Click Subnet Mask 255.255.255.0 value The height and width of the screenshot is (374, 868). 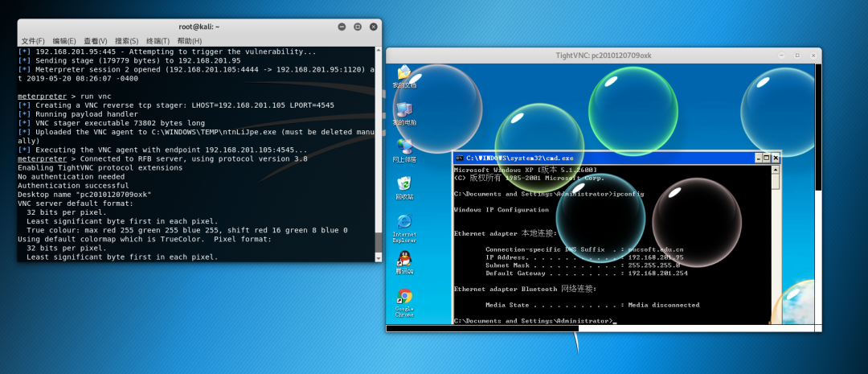pyautogui.click(x=653, y=265)
